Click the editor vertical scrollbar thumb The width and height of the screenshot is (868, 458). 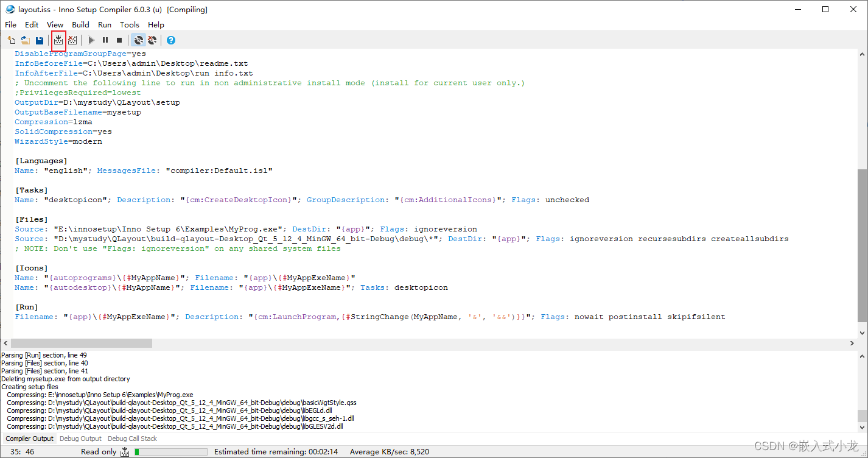point(862,245)
